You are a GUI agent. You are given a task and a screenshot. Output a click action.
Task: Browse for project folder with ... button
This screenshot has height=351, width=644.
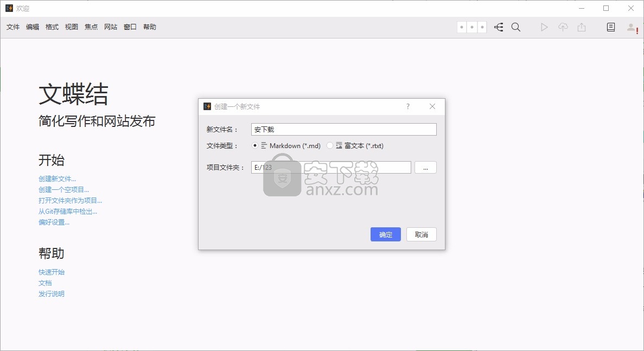pos(425,168)
